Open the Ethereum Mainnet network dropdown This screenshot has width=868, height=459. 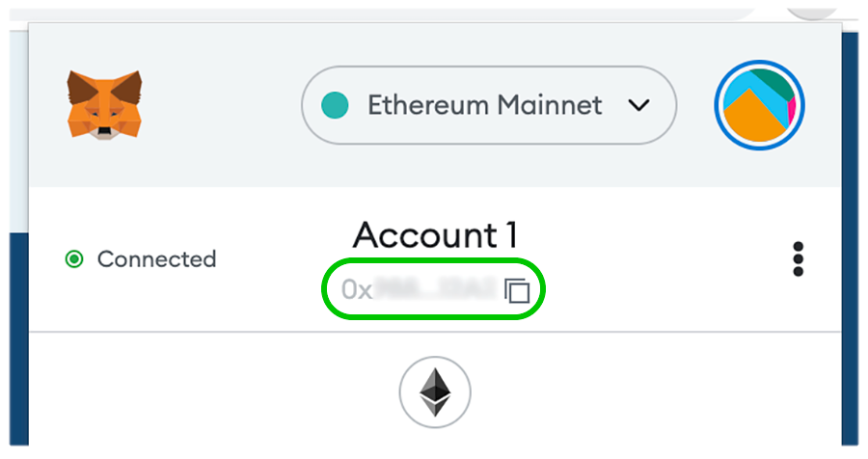[489, 105]
